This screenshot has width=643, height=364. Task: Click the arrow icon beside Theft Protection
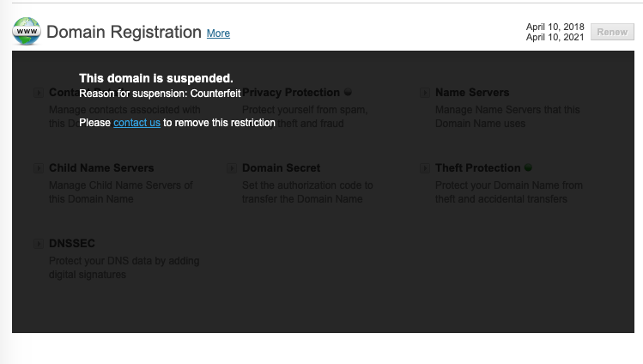(x=425, y=168)
